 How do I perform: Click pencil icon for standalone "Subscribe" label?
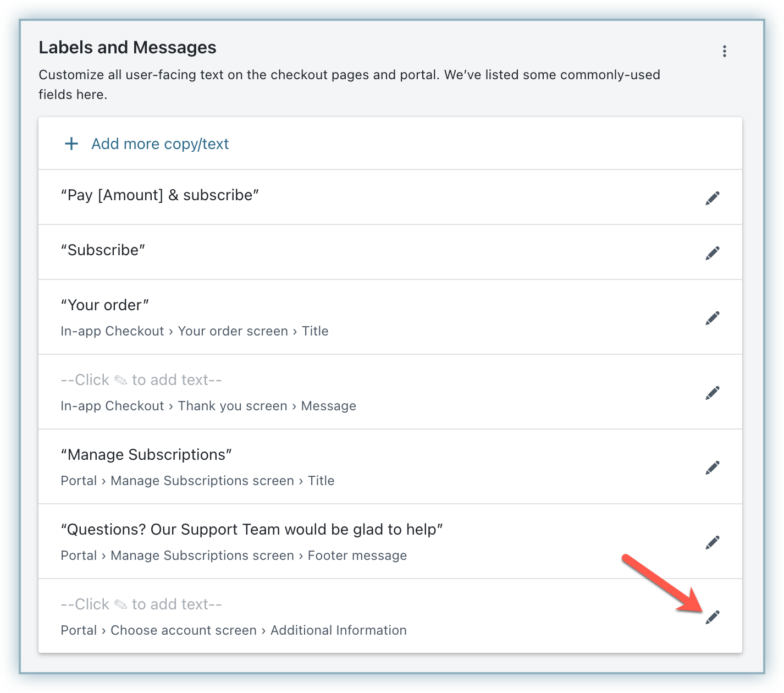(x=713, y=253)
